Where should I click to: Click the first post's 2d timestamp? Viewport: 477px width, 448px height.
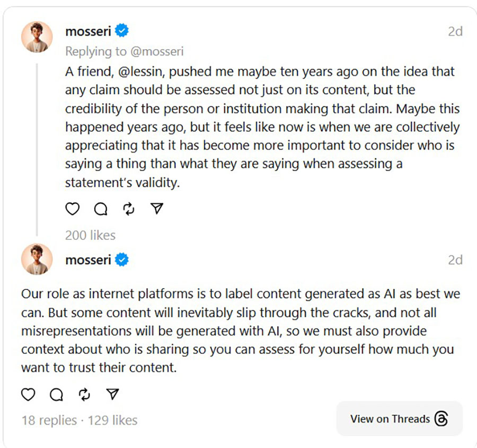point(455,31)
